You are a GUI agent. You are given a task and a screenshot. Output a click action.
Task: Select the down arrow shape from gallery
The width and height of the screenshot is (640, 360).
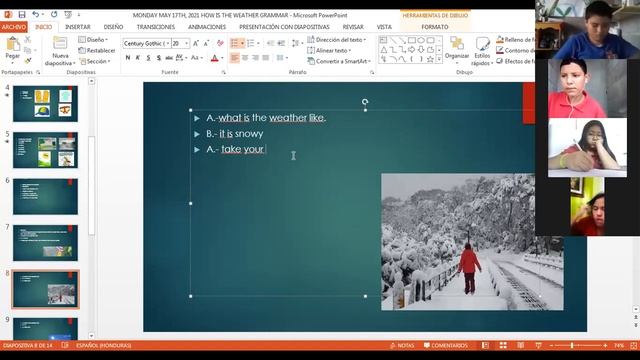pyautogui.click(x=421, y=50)
